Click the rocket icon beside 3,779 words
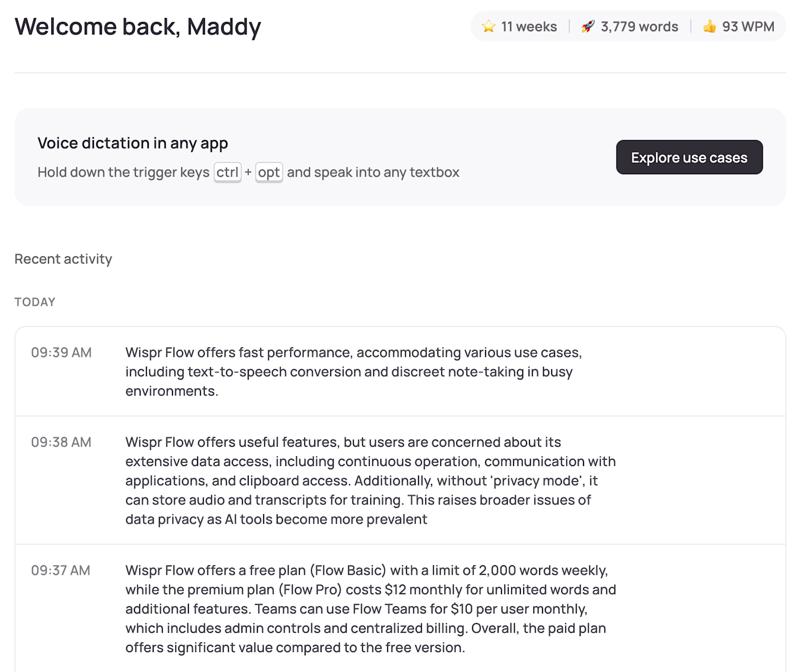797x672 pixels. coord(588,27)
